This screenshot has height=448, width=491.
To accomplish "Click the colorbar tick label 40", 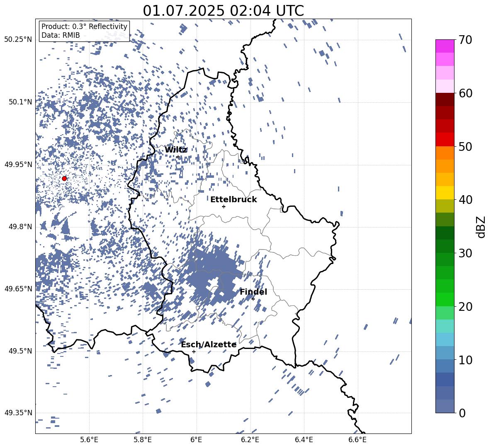I will (x=466, y=200).
